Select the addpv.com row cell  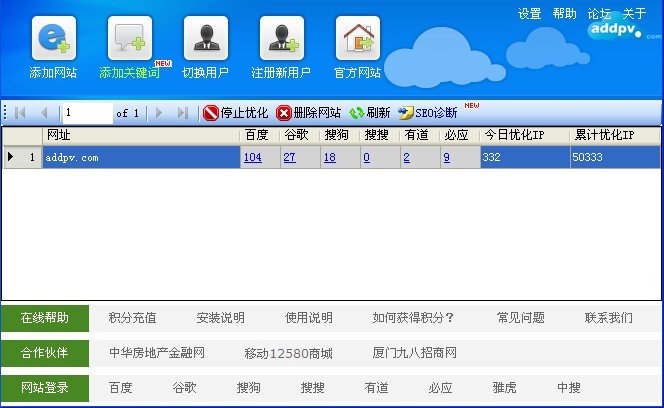tap(141, 157)
